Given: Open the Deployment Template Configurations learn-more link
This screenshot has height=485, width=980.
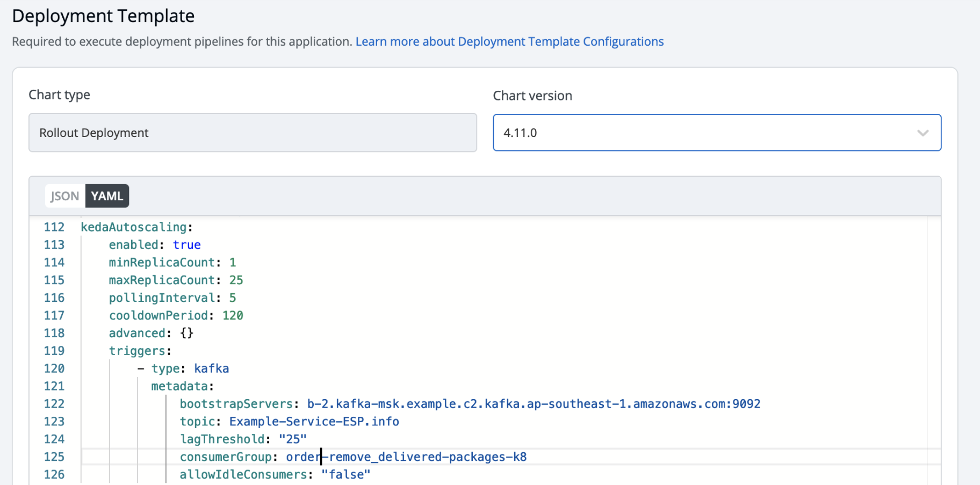Looking at the screenshot, I should 509,41.
